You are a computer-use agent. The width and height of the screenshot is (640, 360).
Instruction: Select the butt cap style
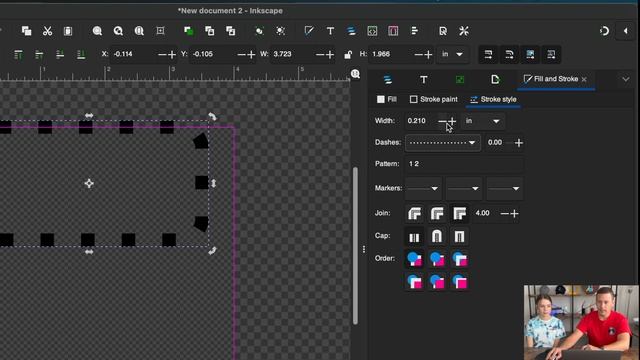[x=415, y=236]
